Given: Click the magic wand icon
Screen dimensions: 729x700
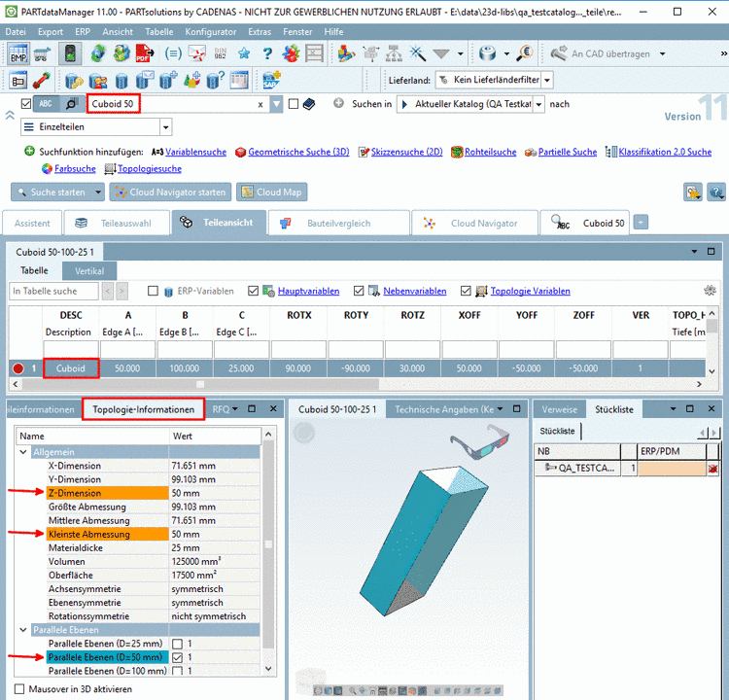Looking at the screenshot, I should (x=418, y=53).
